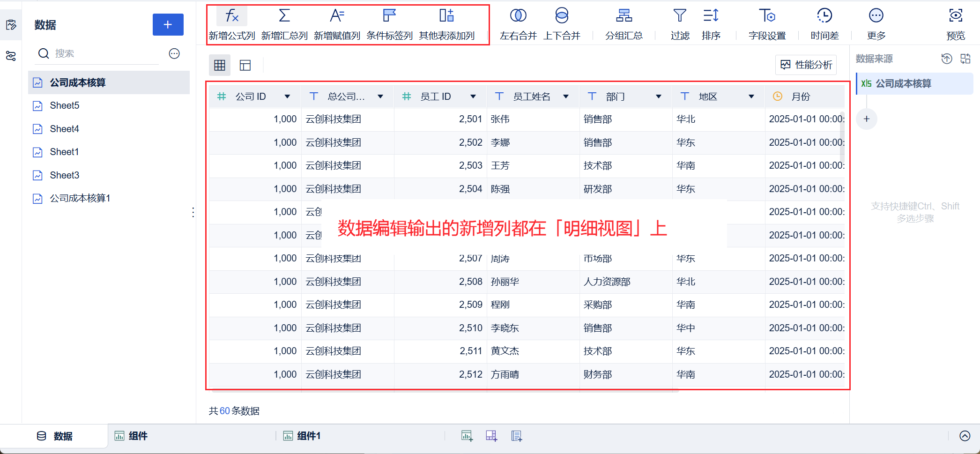The image size is (980, 454).
Task: Open the 员工姓名 column dropdown
Action: (566, 97)
